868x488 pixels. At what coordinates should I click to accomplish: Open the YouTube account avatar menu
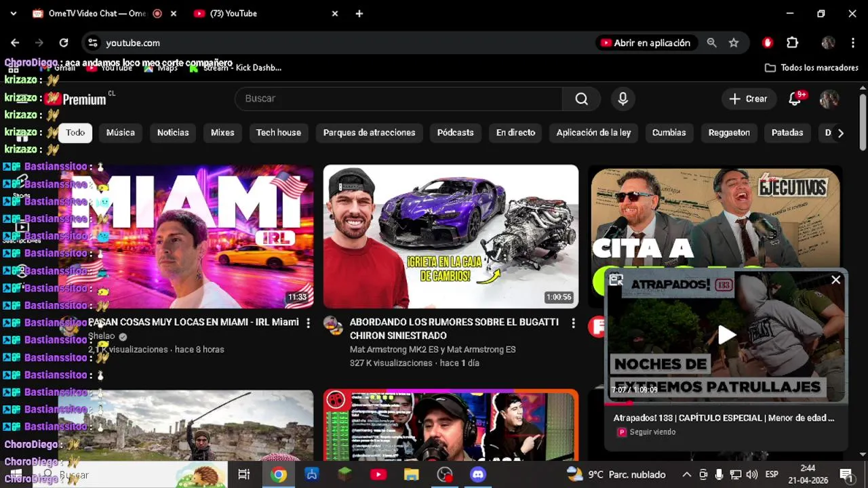click(x=829, y=99)
